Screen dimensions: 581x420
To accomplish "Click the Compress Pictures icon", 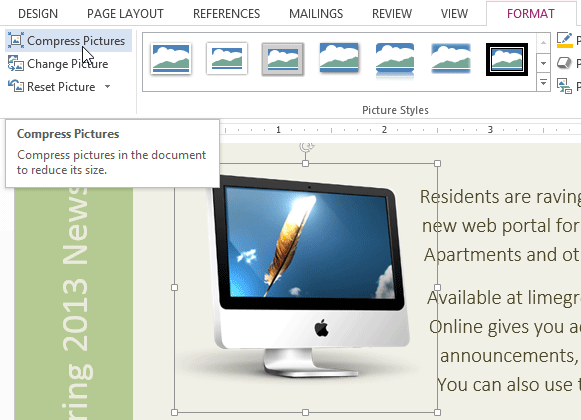I will pyautogui.click(x=16, y=40).
